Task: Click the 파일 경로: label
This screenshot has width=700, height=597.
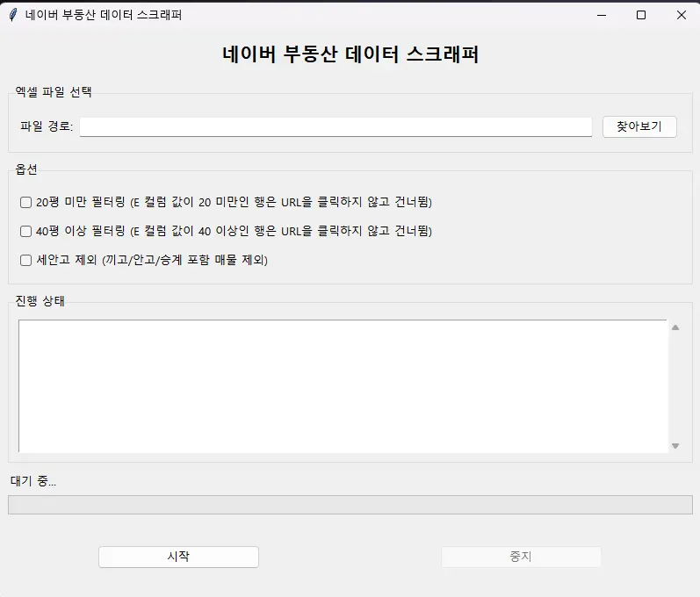Action: point(47,126)
